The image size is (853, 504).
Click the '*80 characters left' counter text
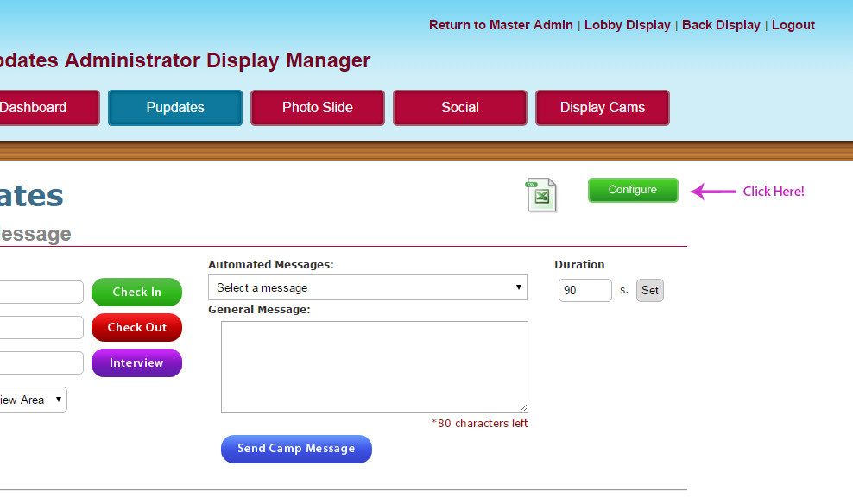[479, 423]
